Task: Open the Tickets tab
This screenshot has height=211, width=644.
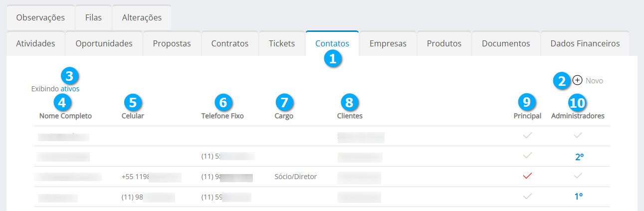Action: click(281, 43)
